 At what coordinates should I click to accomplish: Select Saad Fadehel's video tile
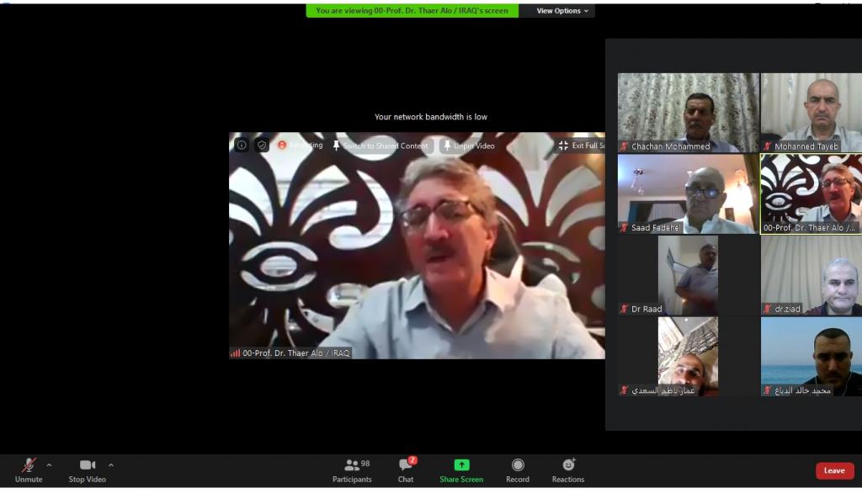tap(688, 193)
